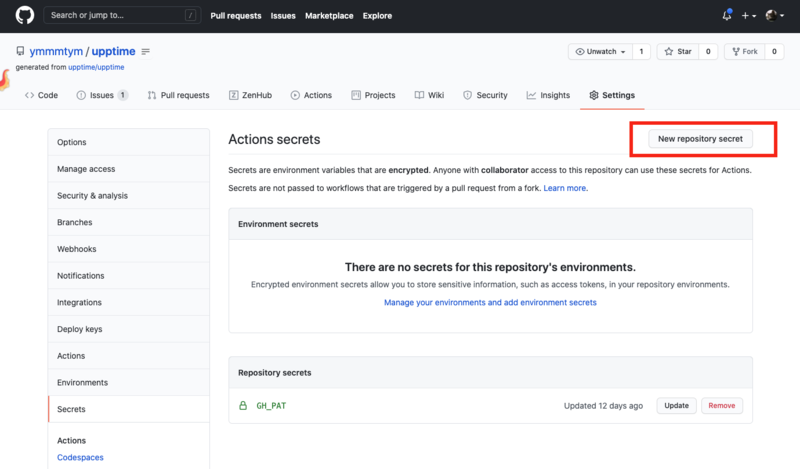Open the forks count next to Fork
Image resolution: width=800 pixels, height=469 pixels.
coord(774,52)
